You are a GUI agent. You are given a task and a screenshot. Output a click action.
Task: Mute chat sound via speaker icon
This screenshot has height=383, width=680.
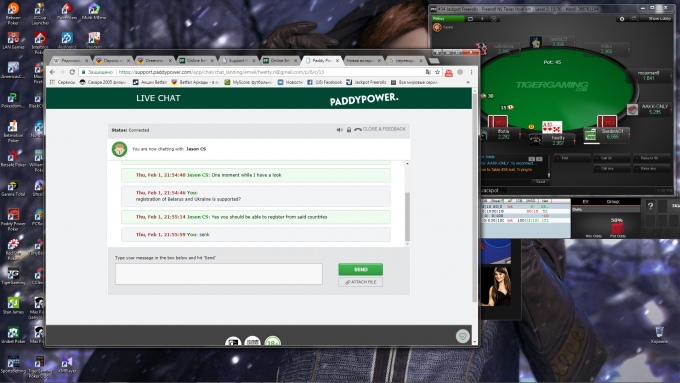(x=340, y=130)
